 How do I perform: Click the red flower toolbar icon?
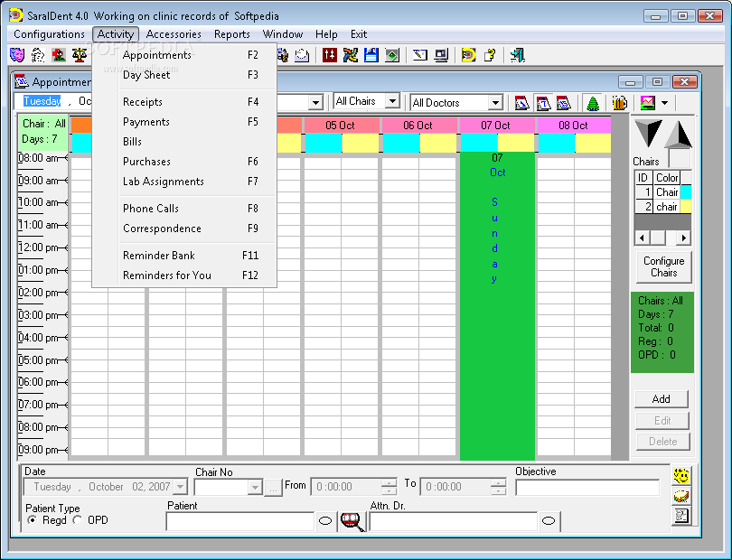point(59,55)
